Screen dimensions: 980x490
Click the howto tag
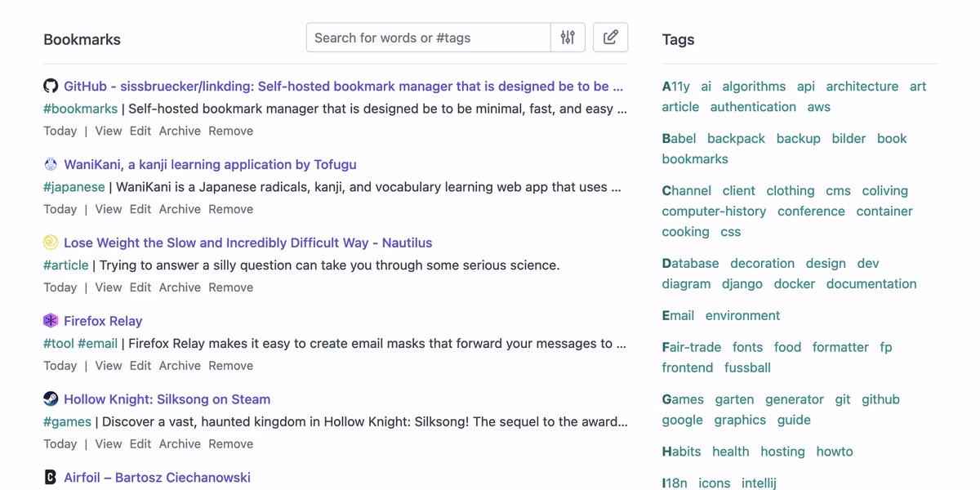coord(834,452)
